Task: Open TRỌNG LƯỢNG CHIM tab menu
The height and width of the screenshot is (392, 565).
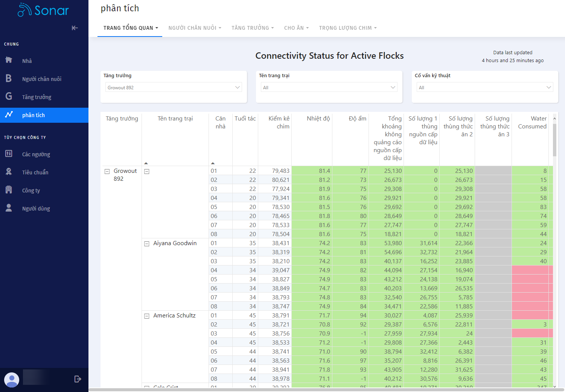Action: pyautogui.click(x=348, y=28)
